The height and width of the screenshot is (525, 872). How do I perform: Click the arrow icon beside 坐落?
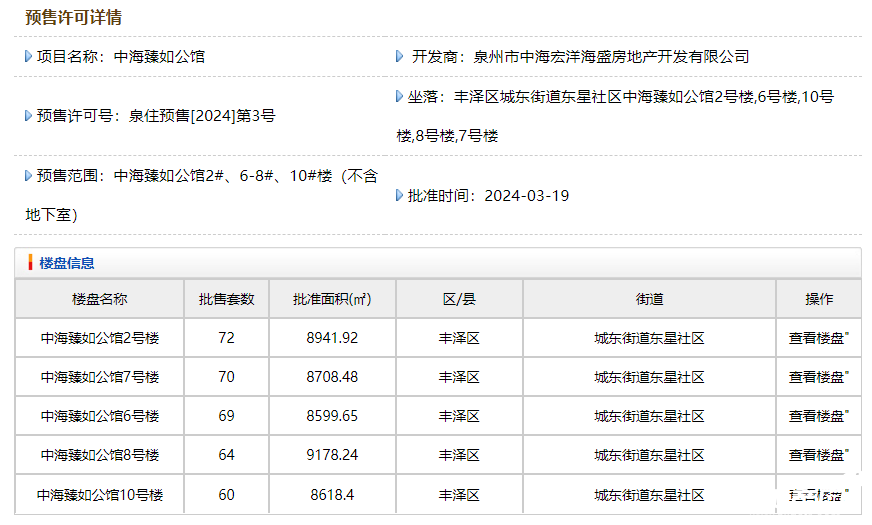pos(399,96)
